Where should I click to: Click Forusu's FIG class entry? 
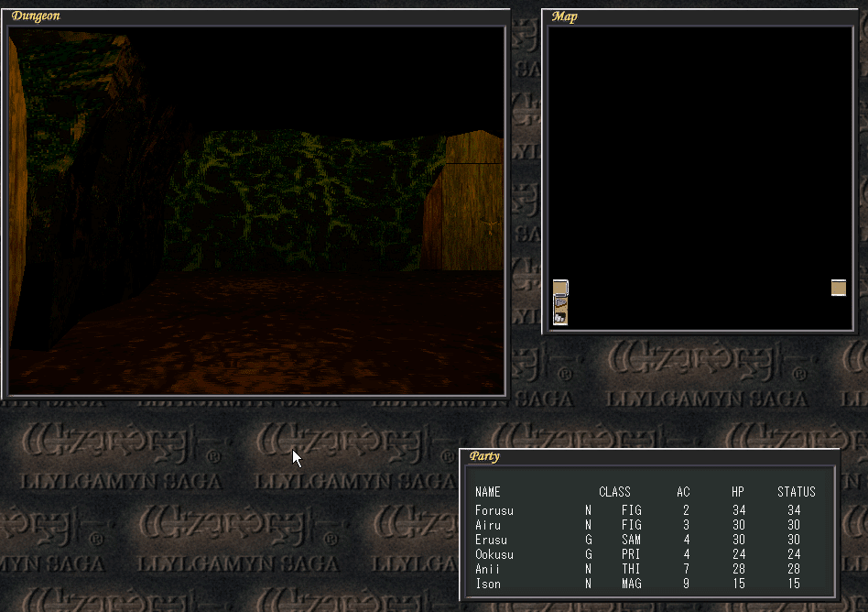coord(631,510)
